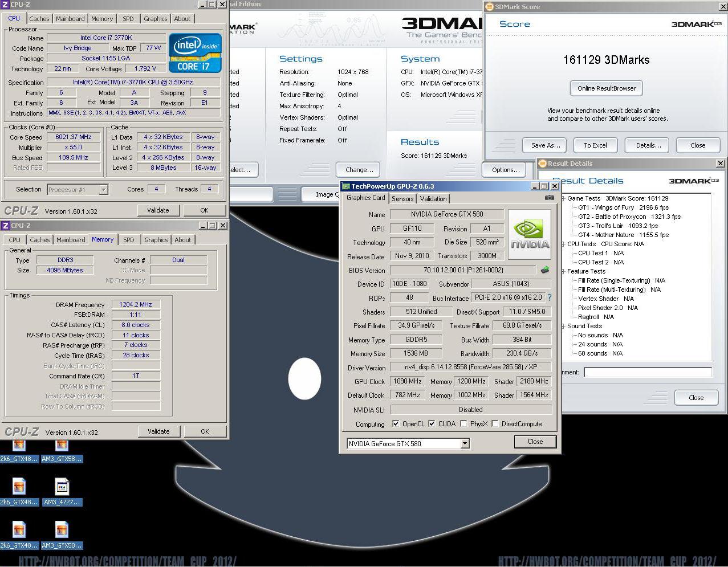The width and height of the screenshot is (728, 567).
Task: Toggle the OpenCL checkbox in GPU-Z
Action: pos(396,424)
